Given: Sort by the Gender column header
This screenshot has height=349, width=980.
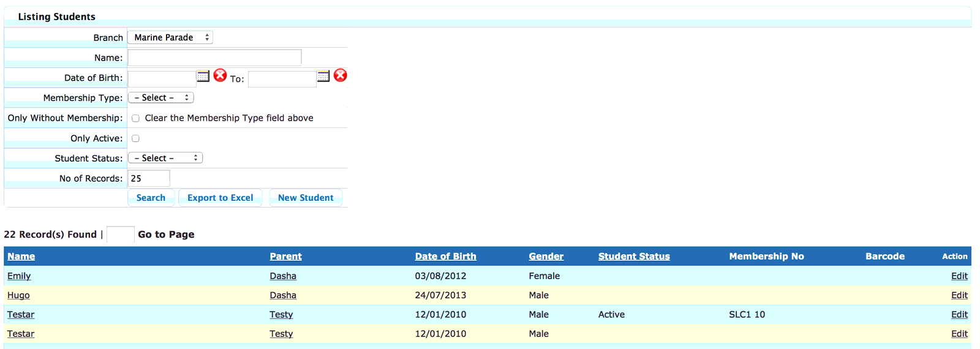Looking at the screenshot, I should click(546, 257).
